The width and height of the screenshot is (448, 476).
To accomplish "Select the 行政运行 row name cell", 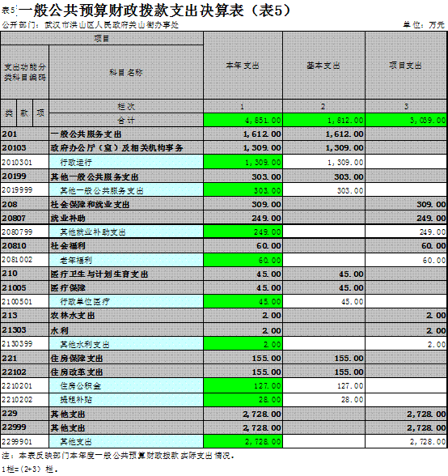I will click(126, 162).
